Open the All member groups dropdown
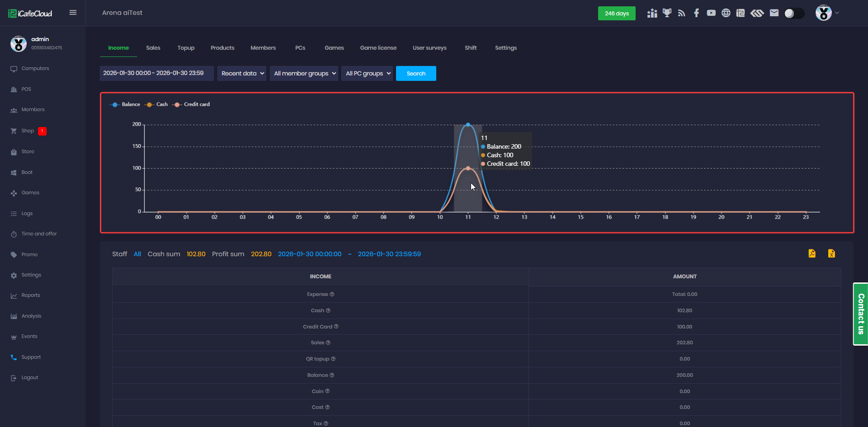The width and height of the screenshot is (868, 427). (x=304, y=74)
